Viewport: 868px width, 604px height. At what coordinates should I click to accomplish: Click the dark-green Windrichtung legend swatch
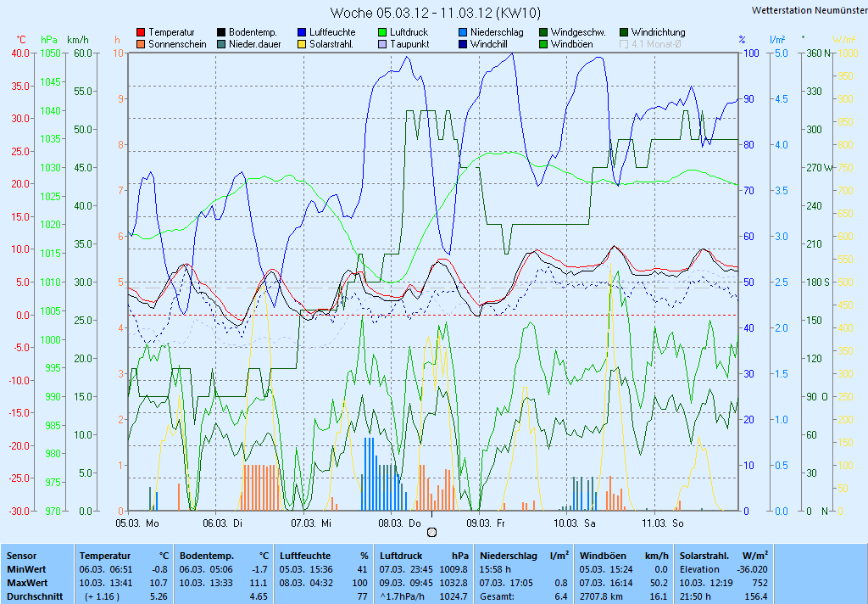[x=624, y=33]
